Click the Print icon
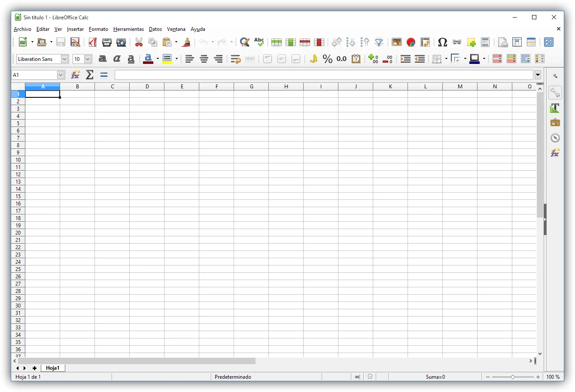Image resolution: width=575 pixels, height=392 pixels. (x=107, y=42)
